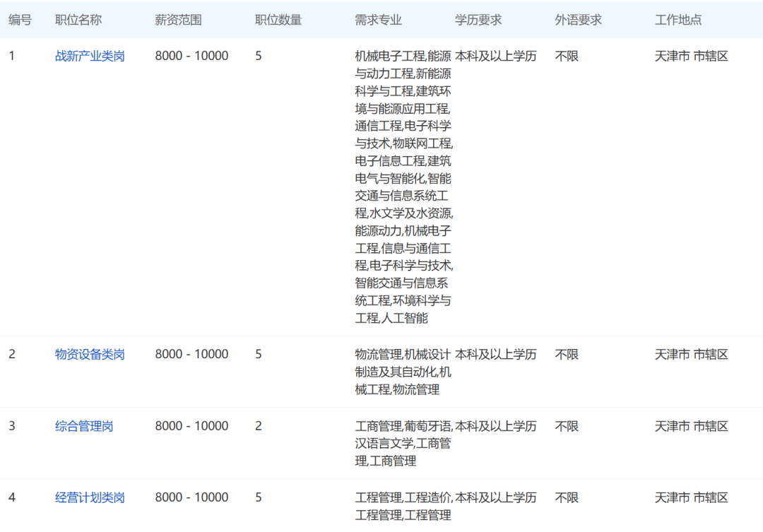
Task: Click the 学历要求 column header
Action: 478,20
